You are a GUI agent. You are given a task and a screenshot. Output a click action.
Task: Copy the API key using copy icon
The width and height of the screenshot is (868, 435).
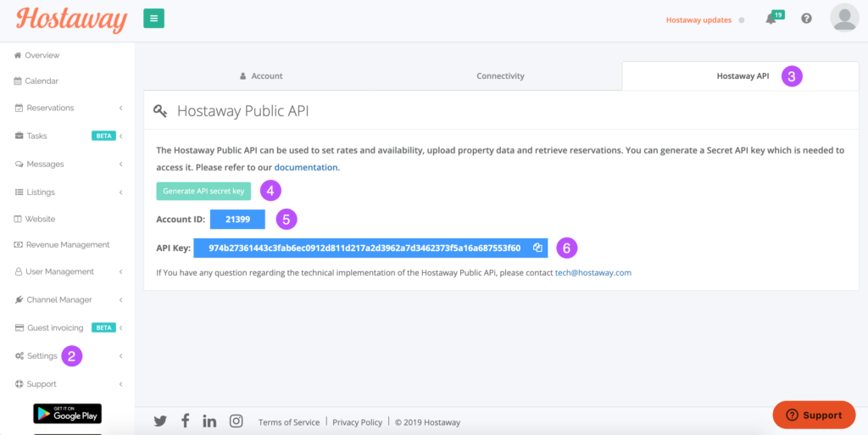tap(537, 248)
